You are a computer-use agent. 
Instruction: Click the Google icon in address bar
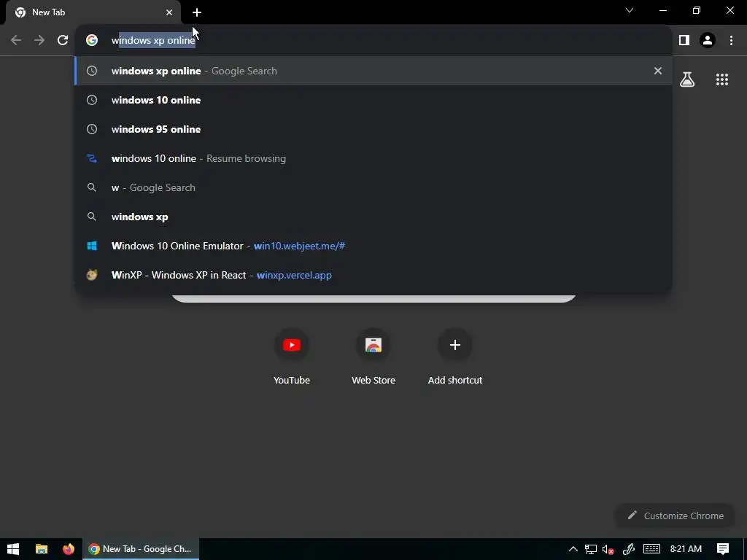pos(92,40)
